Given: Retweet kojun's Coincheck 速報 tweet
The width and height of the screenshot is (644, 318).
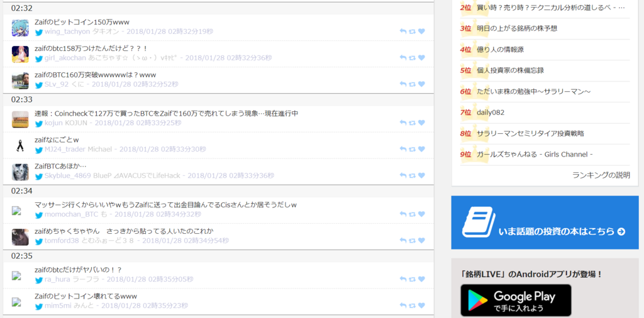Looking at the screenshot, I should [412, 123].
